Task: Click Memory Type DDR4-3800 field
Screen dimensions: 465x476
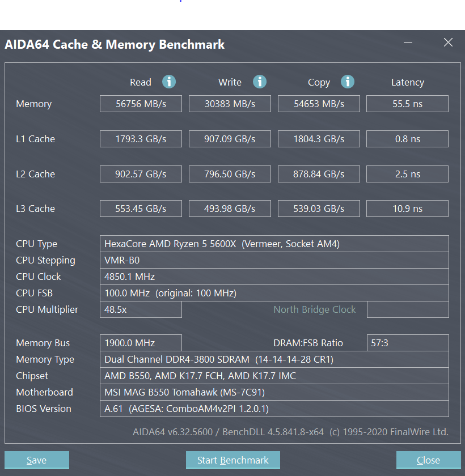Action: 274,359
